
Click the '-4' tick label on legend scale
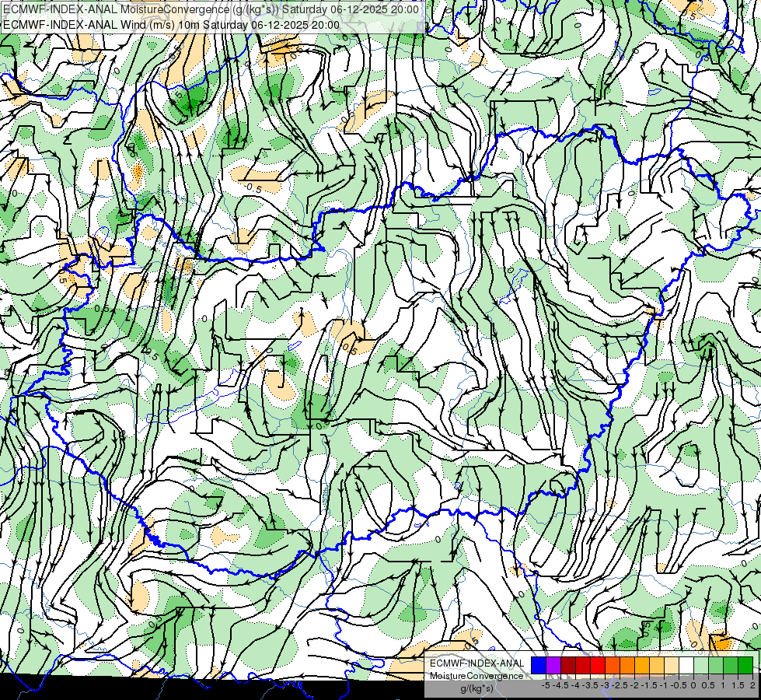tap(575, 685)
